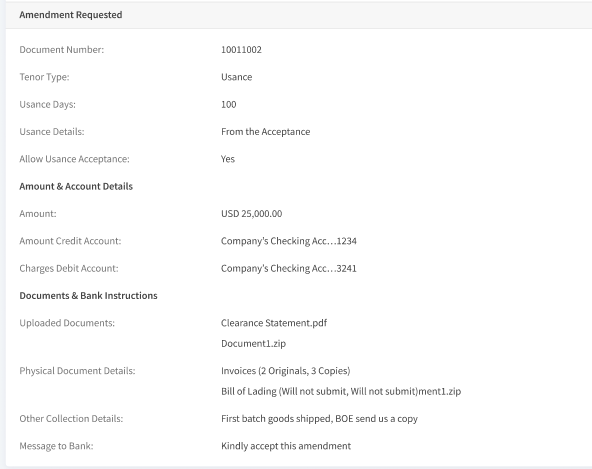Select the USD 25,000.00 amount
This screenshot has width=592, height=469.
click(251, 214)
